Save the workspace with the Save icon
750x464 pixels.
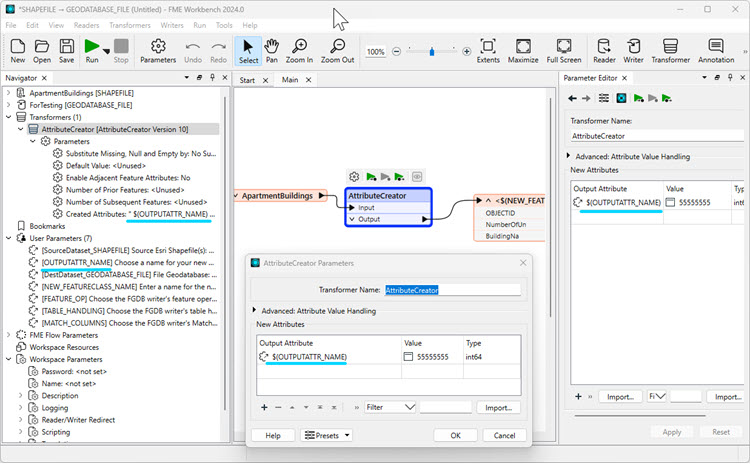[x=66, y=51]
